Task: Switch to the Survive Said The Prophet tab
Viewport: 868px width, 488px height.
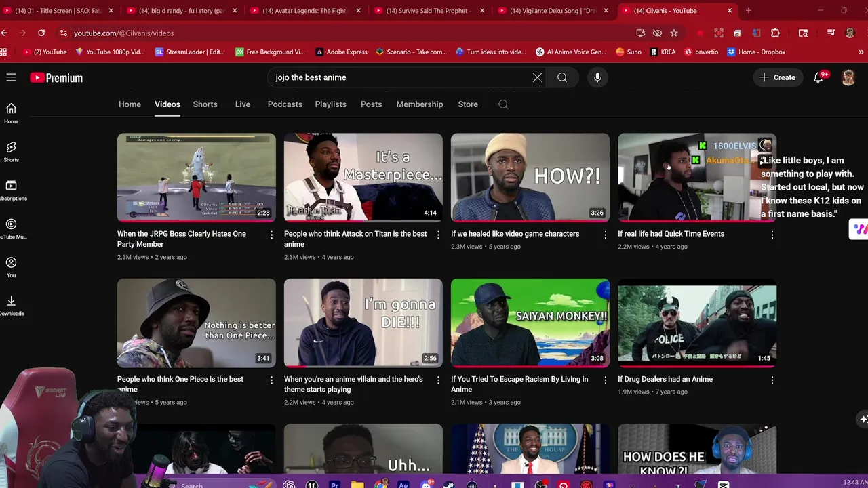Action: [429, 10]
